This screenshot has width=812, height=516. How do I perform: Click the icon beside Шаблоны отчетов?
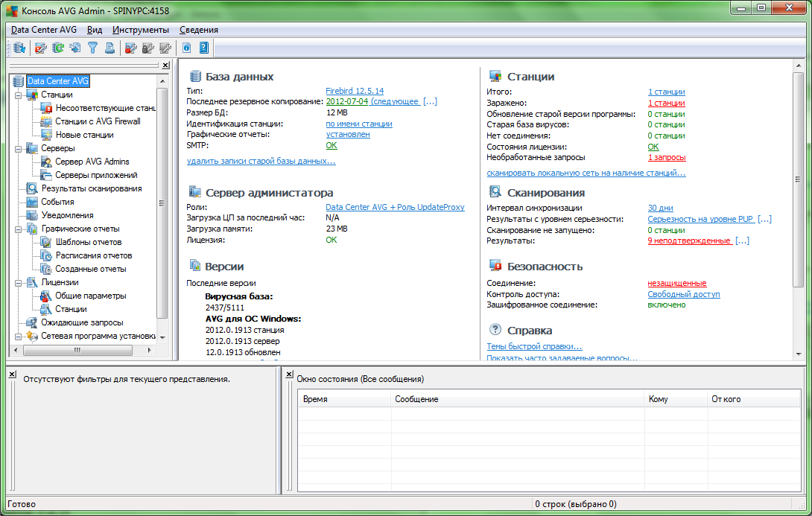point(47,242)
